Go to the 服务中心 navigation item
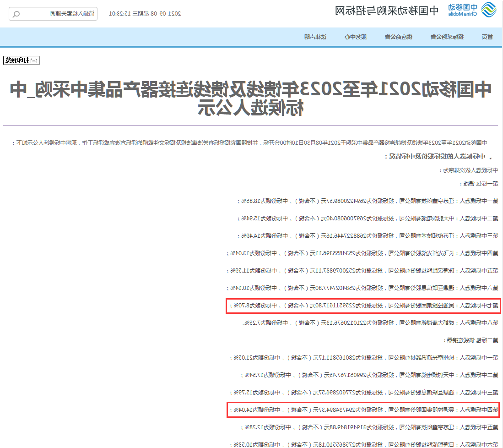Screen dimensions: 503x448 coord(356,37)
